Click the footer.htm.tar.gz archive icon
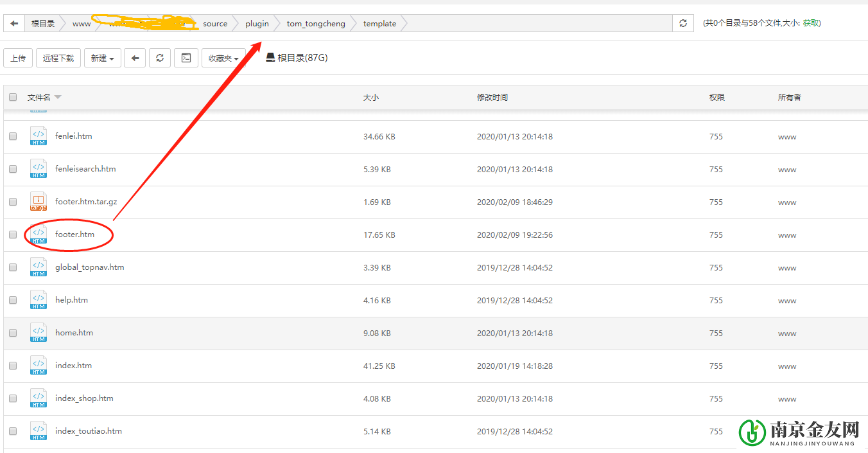868x453 pixels. [39, 202]
